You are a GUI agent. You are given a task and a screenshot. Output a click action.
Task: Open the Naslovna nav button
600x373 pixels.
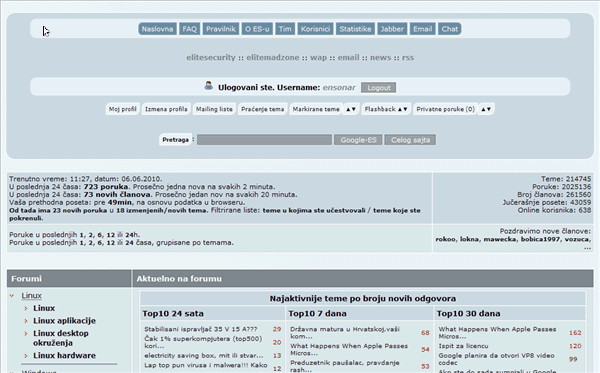157,29
